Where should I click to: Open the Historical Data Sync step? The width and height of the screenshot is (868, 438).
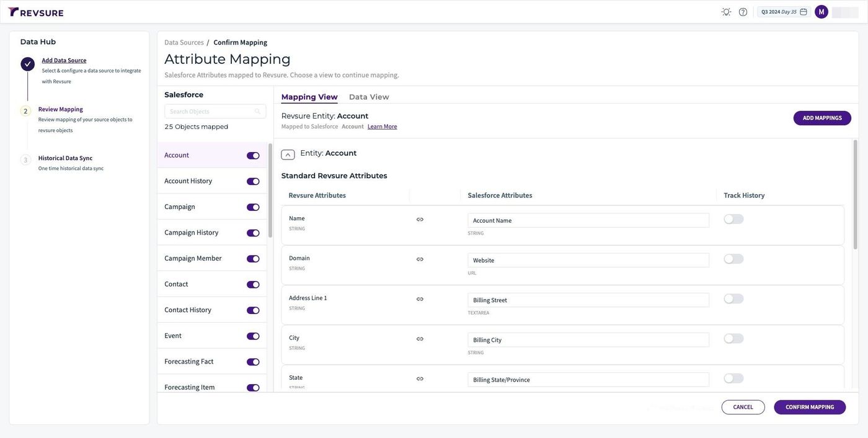coord(65,158)
